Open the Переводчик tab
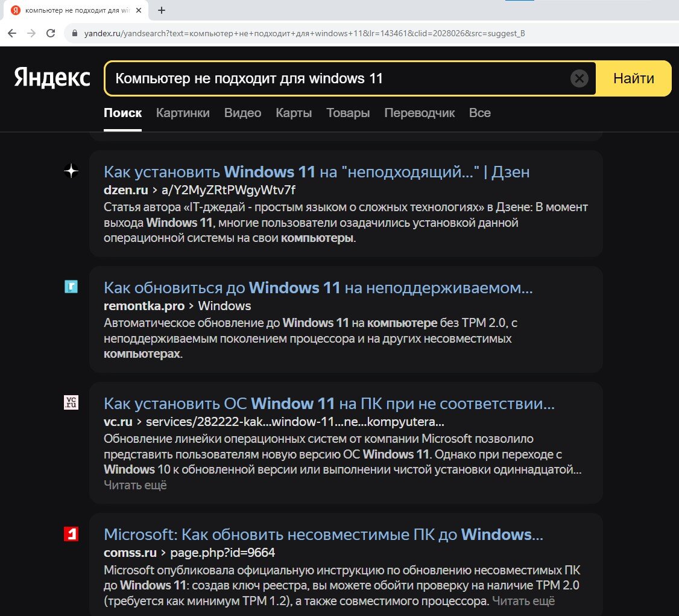The width and height of the screenshot is (679, 616). [419, 113]
